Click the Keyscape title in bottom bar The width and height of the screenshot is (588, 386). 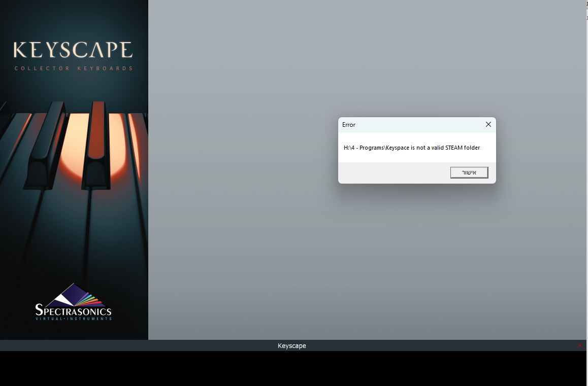coord(292,345)
